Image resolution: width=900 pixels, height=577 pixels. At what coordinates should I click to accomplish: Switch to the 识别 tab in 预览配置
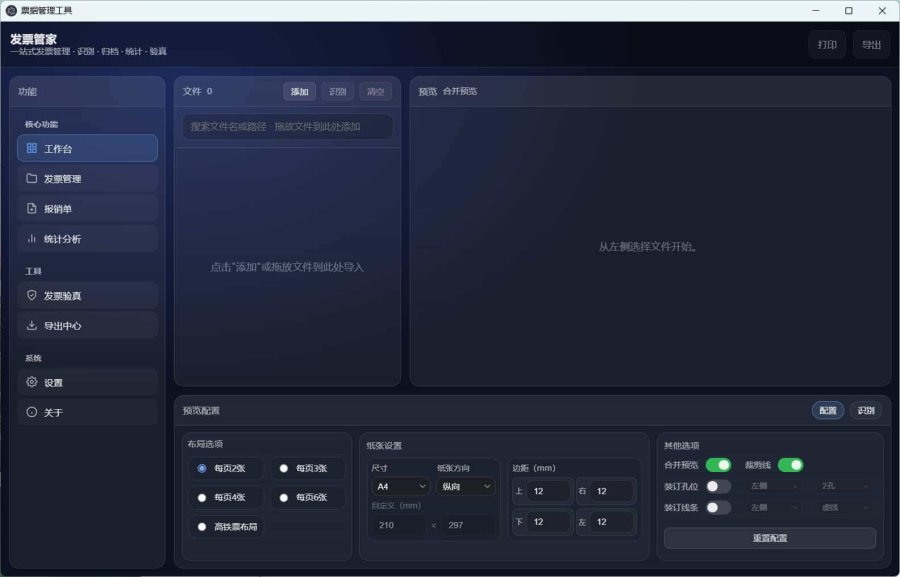coord(865,410)
